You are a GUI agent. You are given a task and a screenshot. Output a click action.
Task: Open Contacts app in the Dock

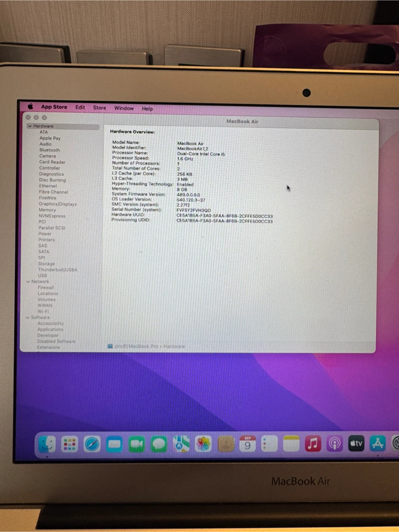(x=226, y=444)
